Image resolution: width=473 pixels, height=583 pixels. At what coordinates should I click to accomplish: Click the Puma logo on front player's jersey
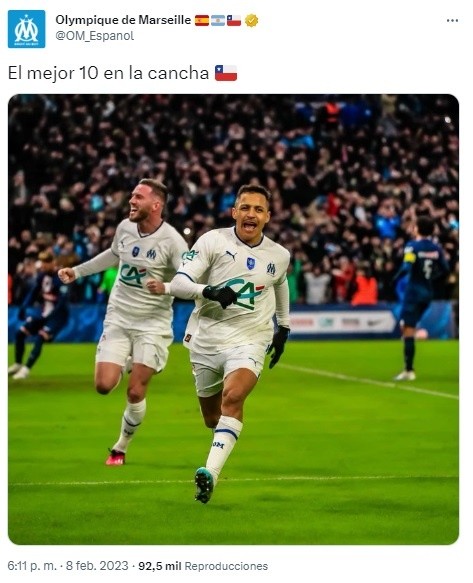[x=231, y=255]
